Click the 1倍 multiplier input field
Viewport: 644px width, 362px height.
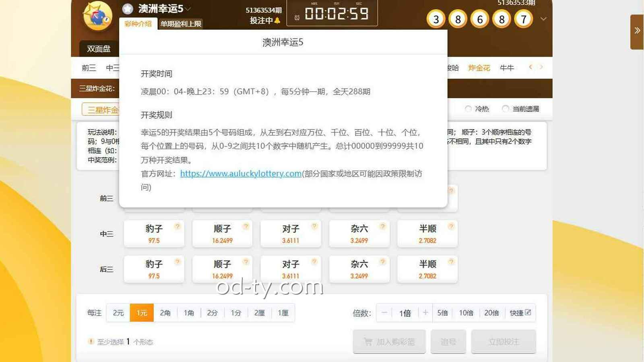405,313
